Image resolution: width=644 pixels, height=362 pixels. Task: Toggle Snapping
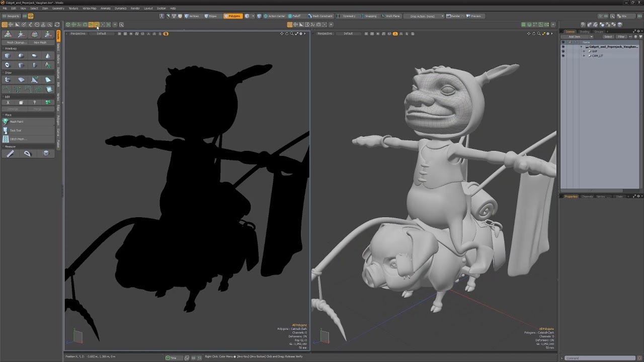[x=370, y=16]
